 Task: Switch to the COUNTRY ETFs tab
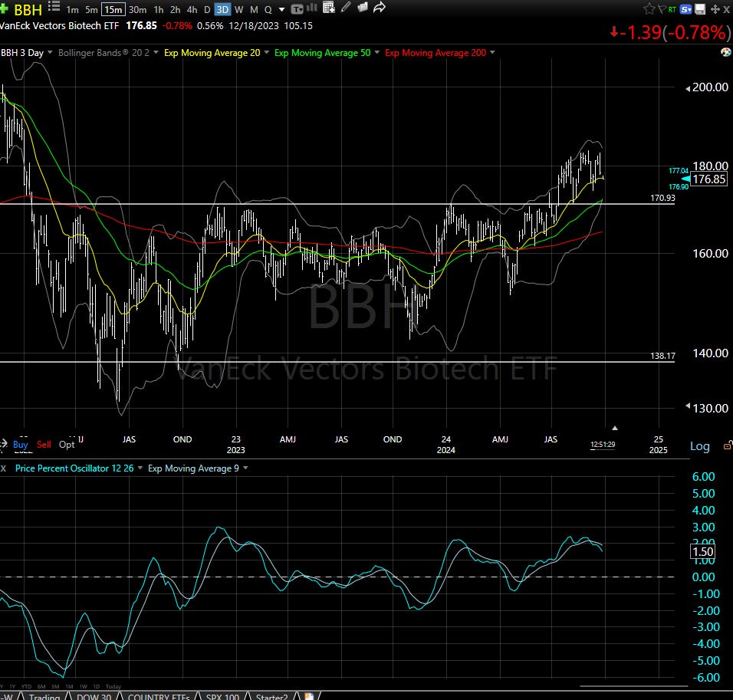(x=159, y=696)
